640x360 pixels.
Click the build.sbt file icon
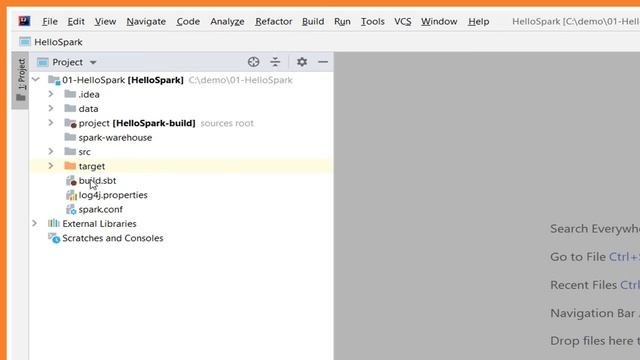point(71,180)
